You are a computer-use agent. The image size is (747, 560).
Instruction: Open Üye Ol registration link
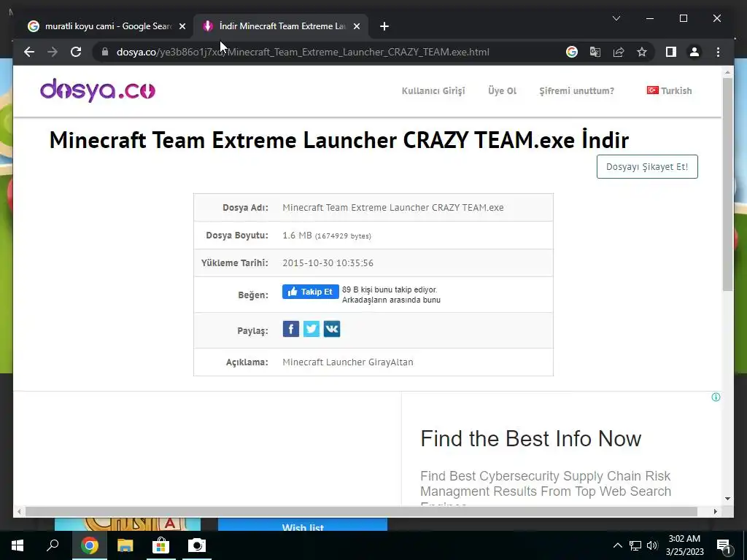502,90
